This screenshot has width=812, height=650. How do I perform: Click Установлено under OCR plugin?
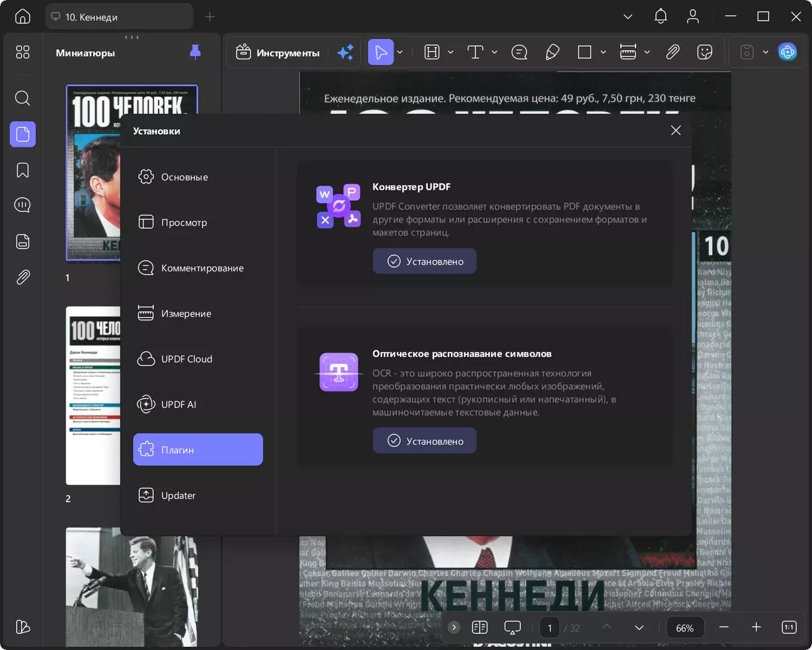point(425,441)
